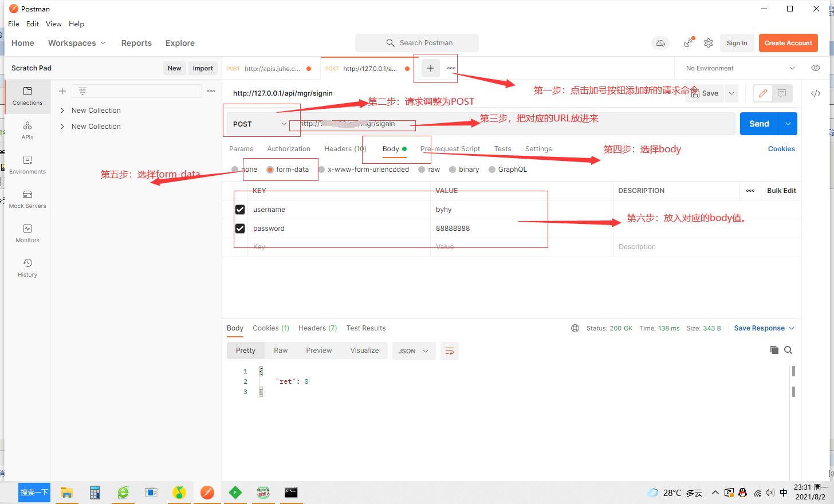Click the blue Send button

pyautogui.click(x=760, y=124)
